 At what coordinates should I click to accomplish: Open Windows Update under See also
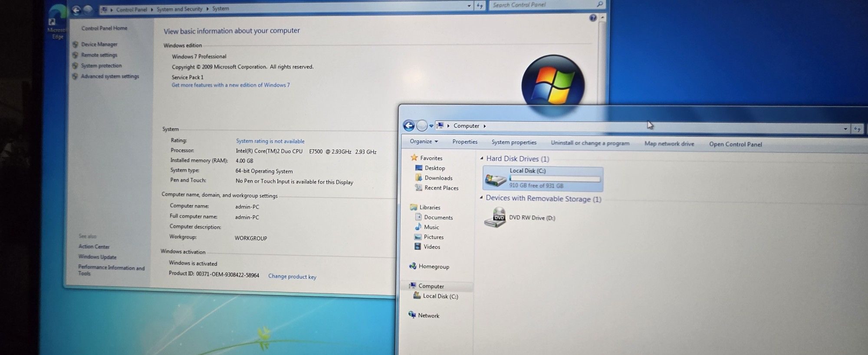(x=97, y=257)
